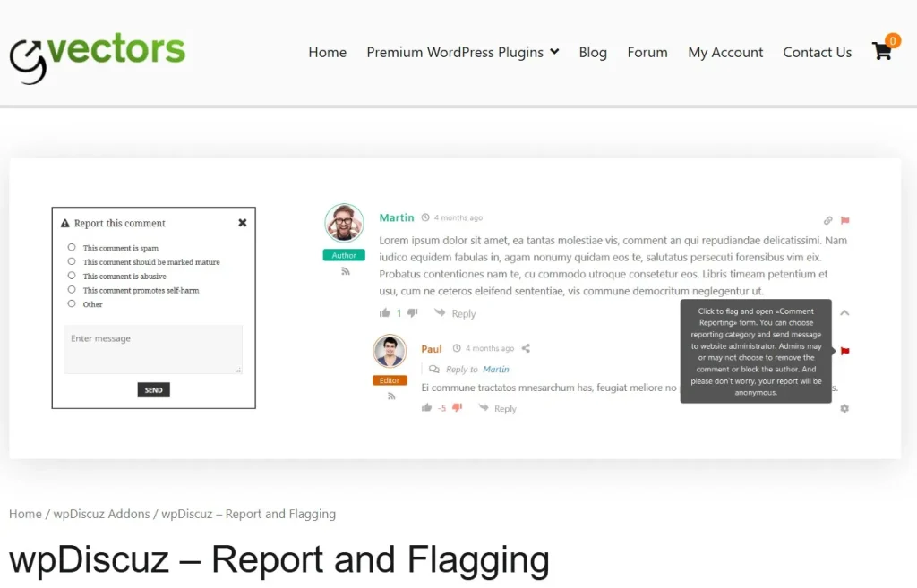Image resolution: width=917 pixels, height=588 pixels.
Task: Click the GVectors logo
Action: click(97, 52)
